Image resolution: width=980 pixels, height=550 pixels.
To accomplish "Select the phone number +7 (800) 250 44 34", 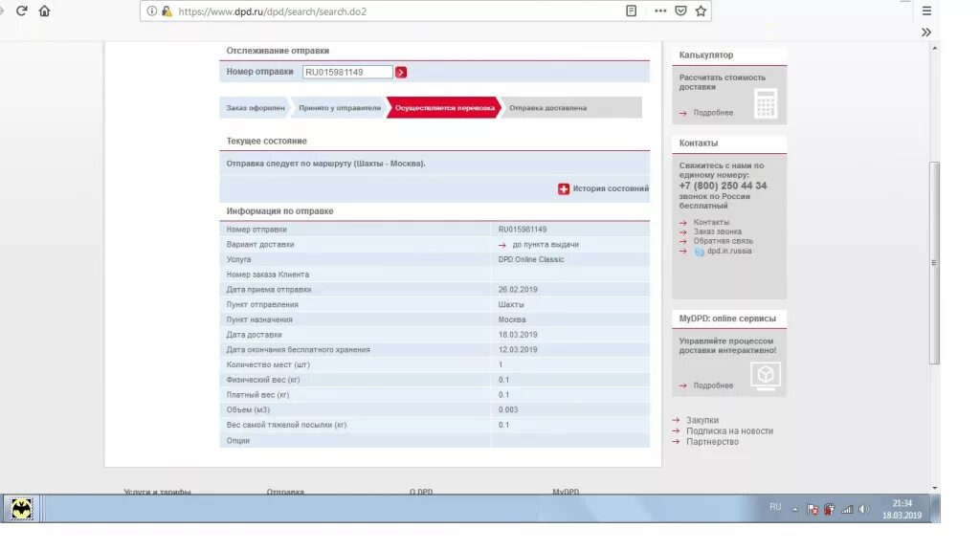I will (x=724, y=186).
